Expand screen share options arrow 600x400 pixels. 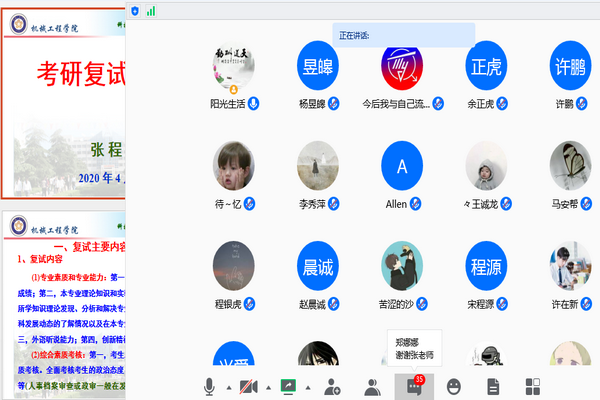[x=309, y=387]
